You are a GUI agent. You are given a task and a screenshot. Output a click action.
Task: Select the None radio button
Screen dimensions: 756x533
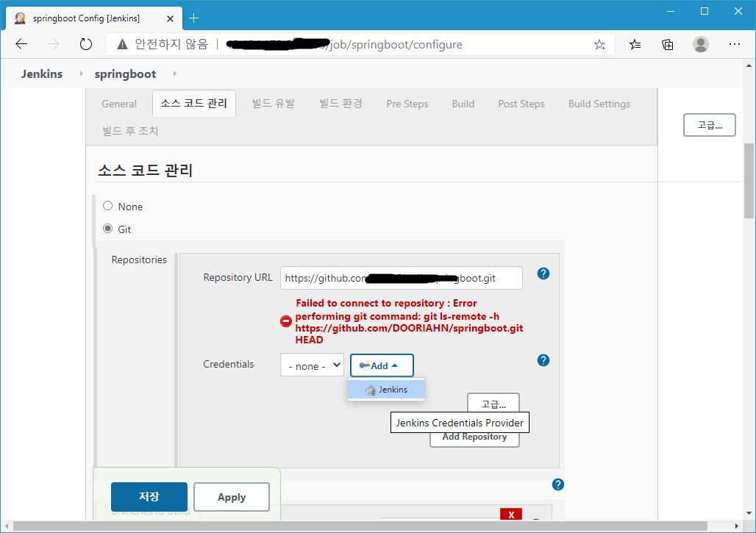point(108,206)
